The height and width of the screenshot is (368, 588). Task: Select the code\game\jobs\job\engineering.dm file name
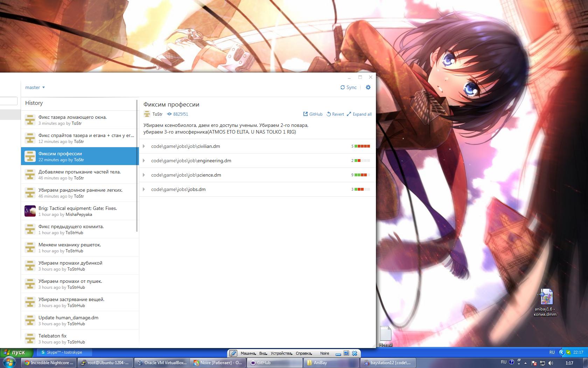[191, 161]
